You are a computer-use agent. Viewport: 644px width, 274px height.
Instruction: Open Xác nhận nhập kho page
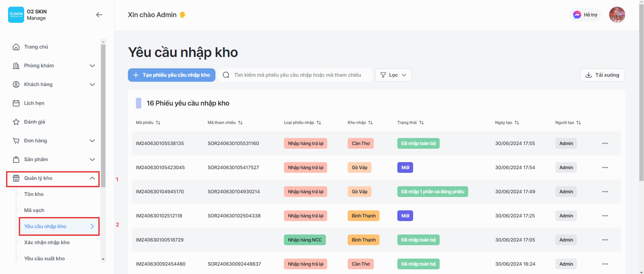[47, 242]
